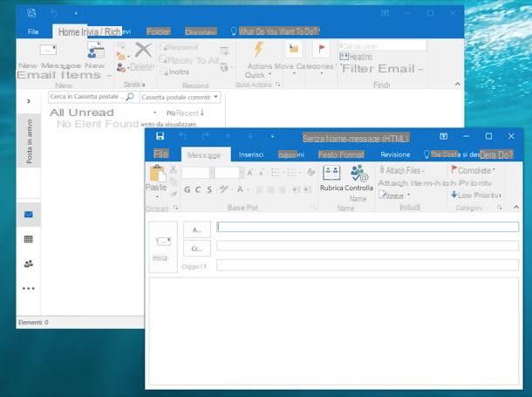Click the bullet list icon

276,173
